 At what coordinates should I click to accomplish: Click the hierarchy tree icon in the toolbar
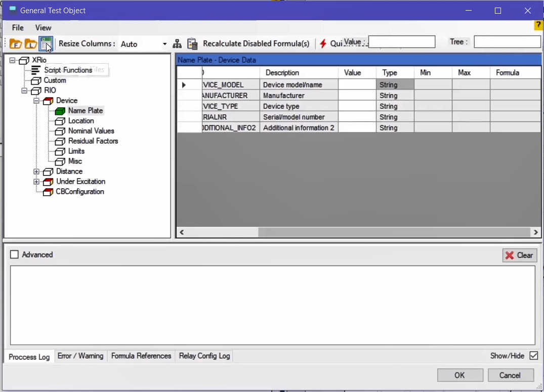pos(177,44)
